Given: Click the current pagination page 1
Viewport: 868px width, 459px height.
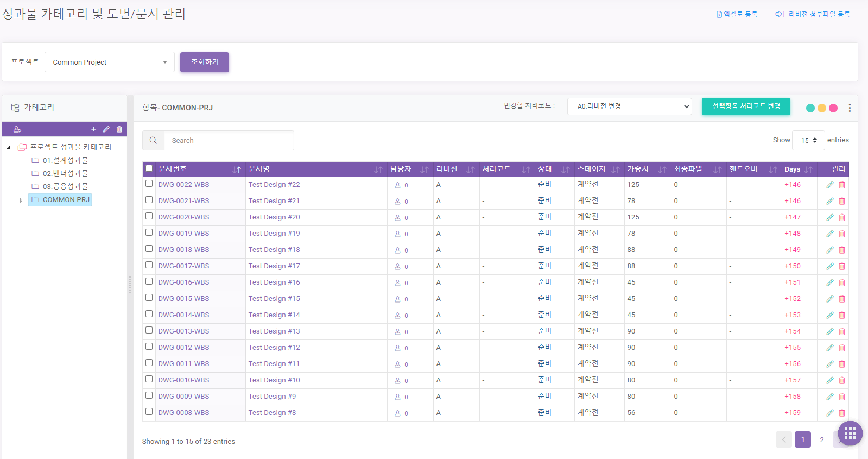Looking at the screenshot, I should (803, 439).
